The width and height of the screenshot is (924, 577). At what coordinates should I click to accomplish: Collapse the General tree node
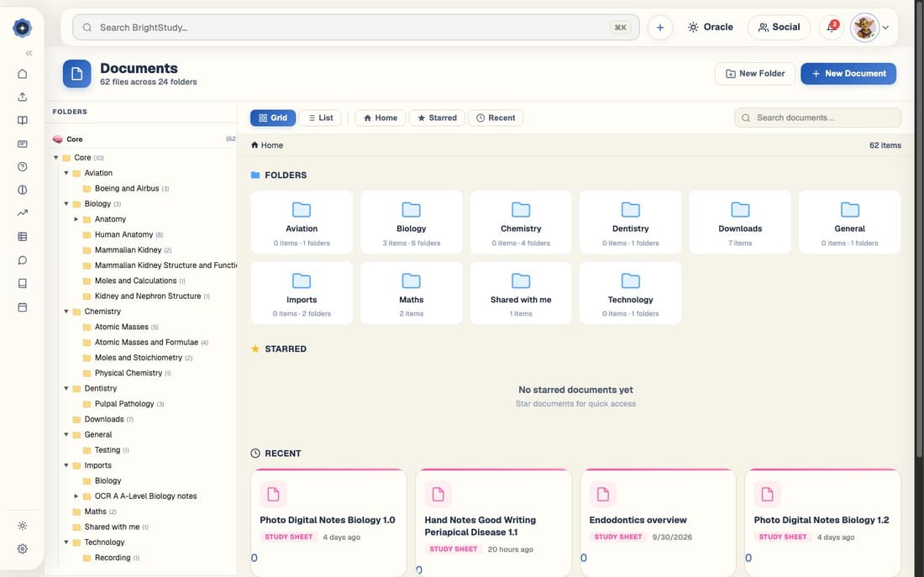[x=66, y=434]
